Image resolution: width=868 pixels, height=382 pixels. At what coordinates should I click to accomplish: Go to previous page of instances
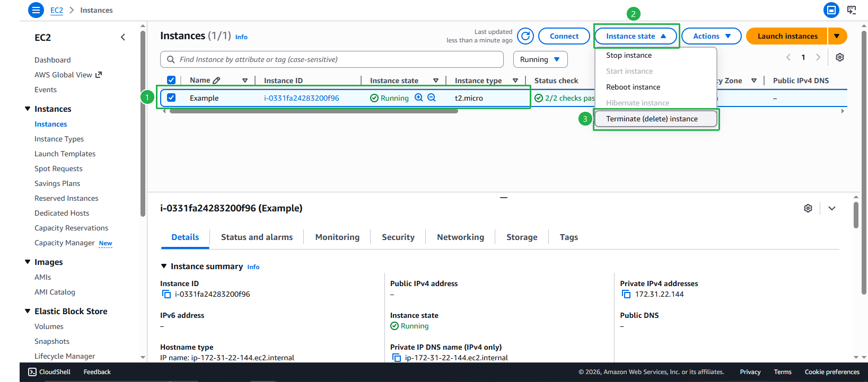point(788,57)
